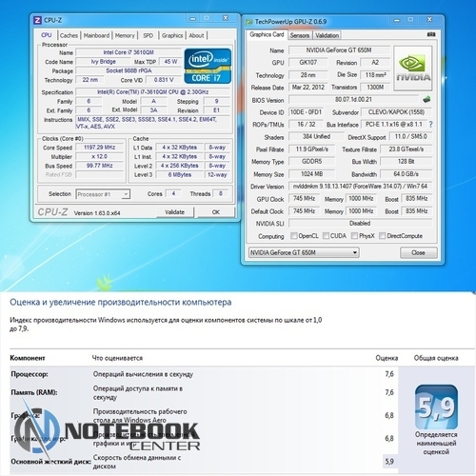Click the Bandwidth value 64.0 GB/s
The height and width of the screenshot is (476, 476).
point(407,174)
